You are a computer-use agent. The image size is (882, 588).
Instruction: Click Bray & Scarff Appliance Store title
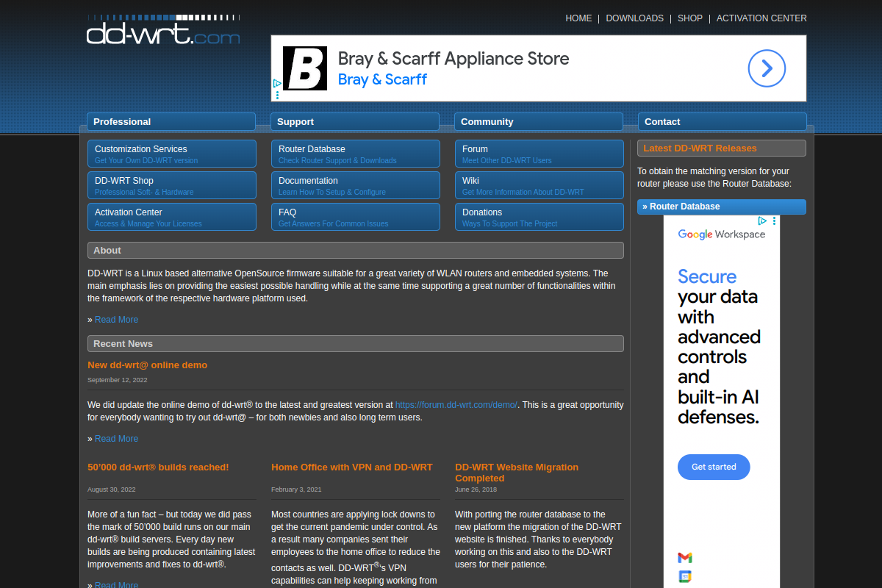(x=453, y=59)
